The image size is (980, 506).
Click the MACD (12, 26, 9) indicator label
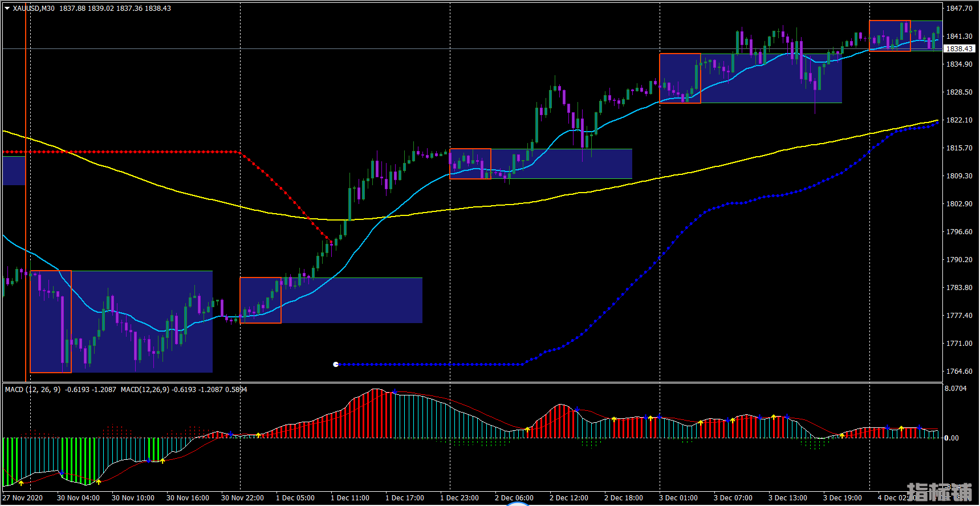click(x=32, y=390)
